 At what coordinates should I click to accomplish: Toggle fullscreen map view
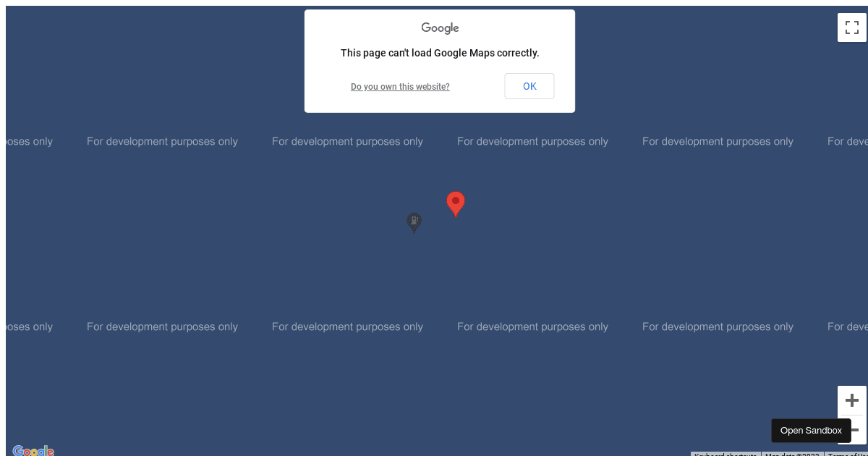852,28
